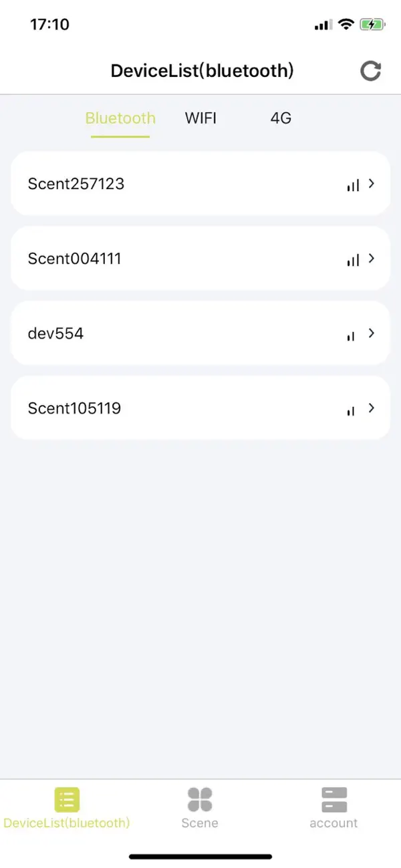Tap the signal strength icon on dev554
The height and width of the screenshot is (868, 401).
pyautogui.click(x=350, y=334)
